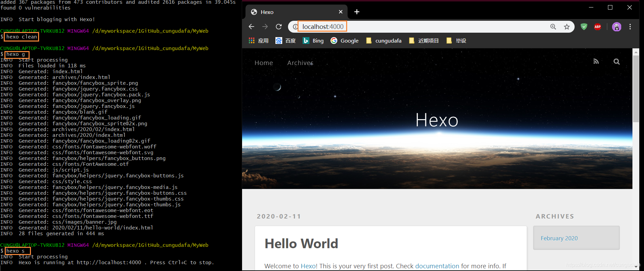Click the 'hexo clean' command in terminal

[21, 37]
